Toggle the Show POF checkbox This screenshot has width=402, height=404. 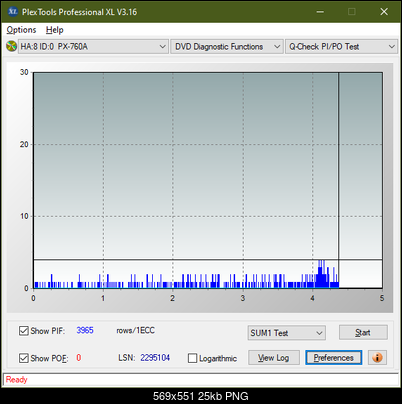(23, 358)
